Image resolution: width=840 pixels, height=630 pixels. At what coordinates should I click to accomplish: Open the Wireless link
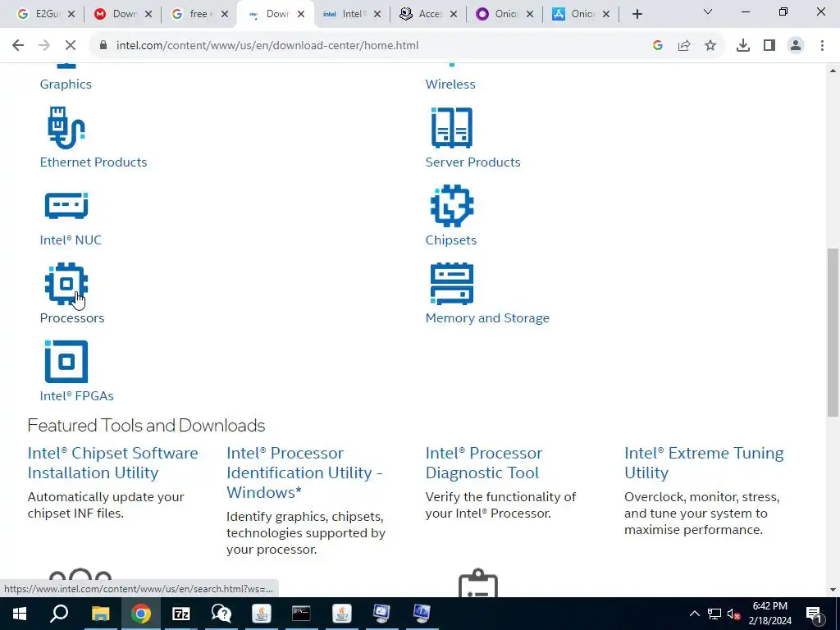pyautogui.click(x=450, y=84)
